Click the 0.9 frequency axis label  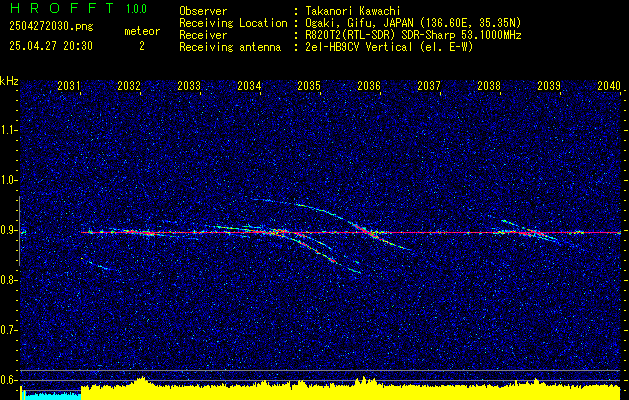click(x=8, y=230)
